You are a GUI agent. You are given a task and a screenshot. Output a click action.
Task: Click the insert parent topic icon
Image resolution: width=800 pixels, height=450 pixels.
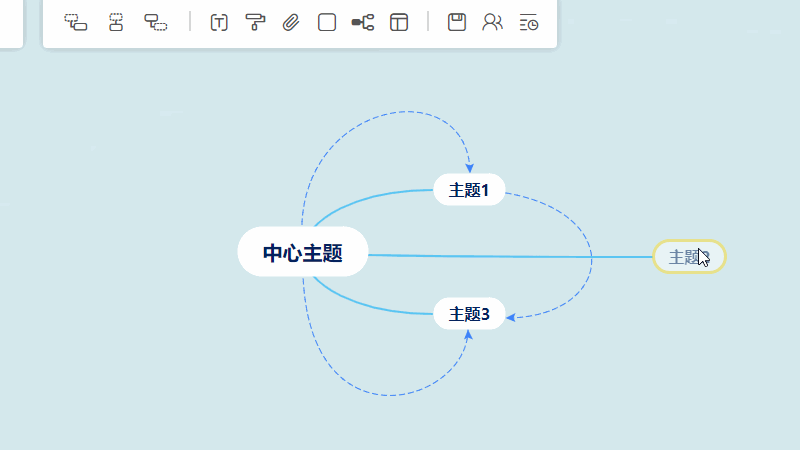(x=156, y=22)
